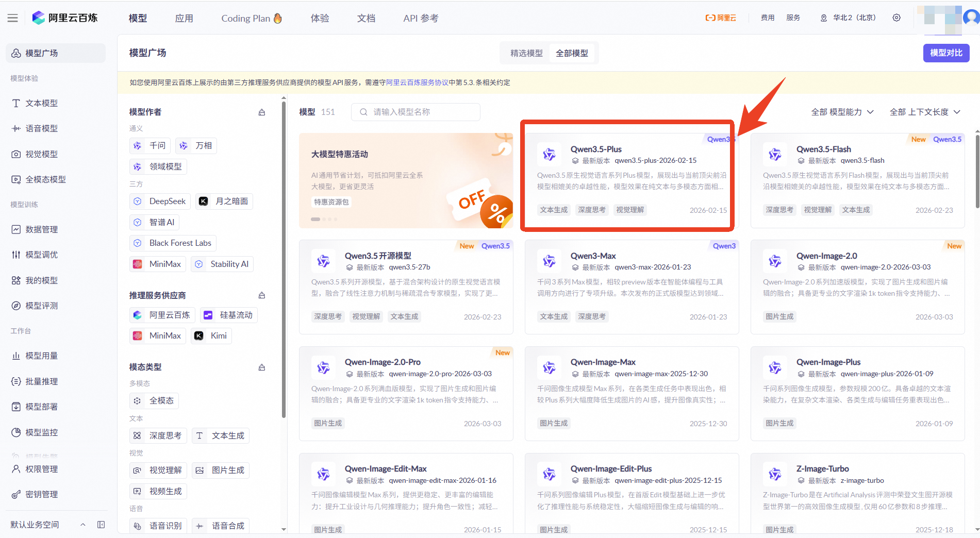Click the filter panel vertical scrollbar
980x538 pixels.
tap(284, 259)
